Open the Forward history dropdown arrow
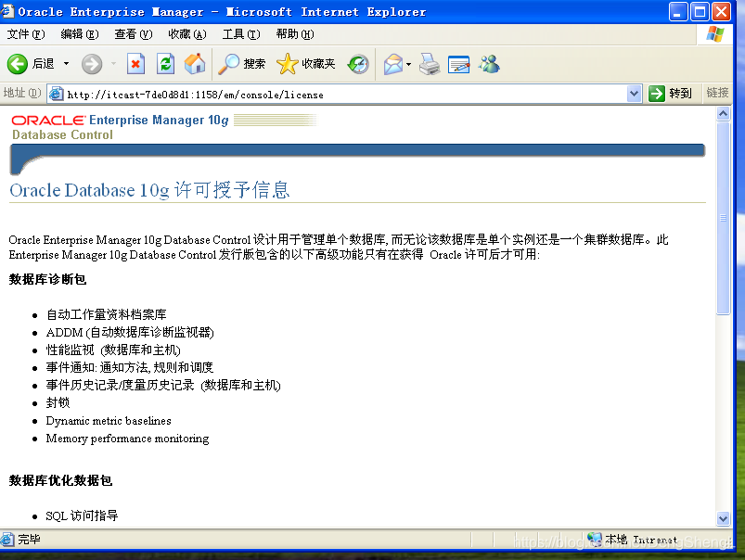 point(113,64)
